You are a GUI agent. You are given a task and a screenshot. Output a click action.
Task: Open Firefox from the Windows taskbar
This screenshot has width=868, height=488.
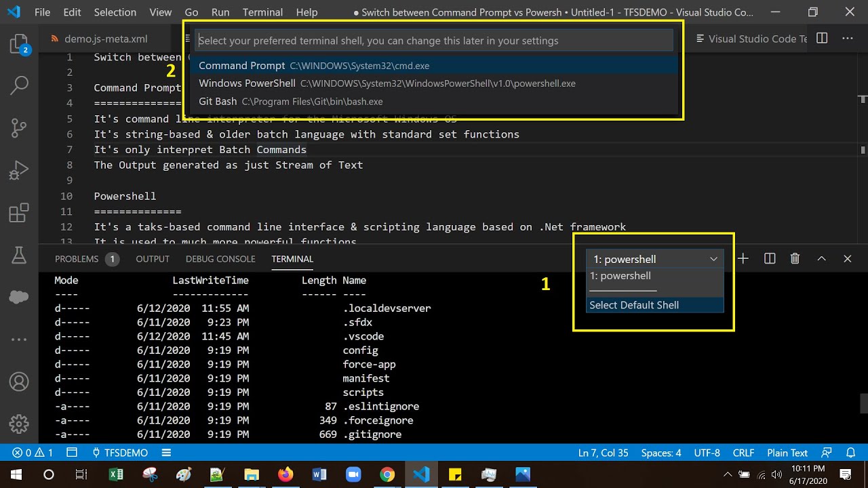[x=285, y=474]
